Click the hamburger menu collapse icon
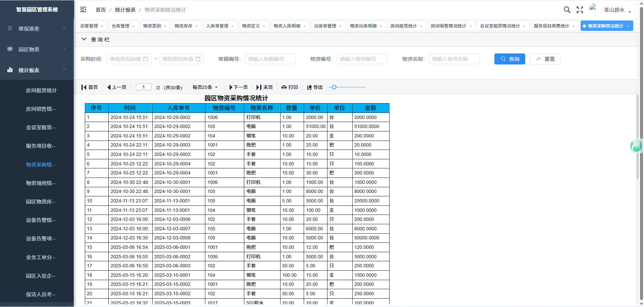The height and width of the screenshot is (307, 644). [83, 10]
